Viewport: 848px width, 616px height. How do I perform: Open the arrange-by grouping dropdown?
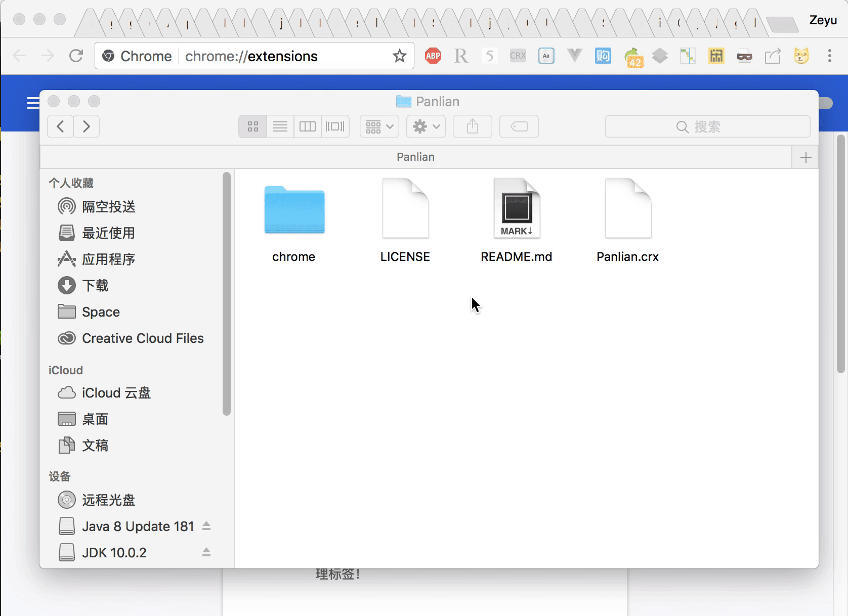(379, 126)
